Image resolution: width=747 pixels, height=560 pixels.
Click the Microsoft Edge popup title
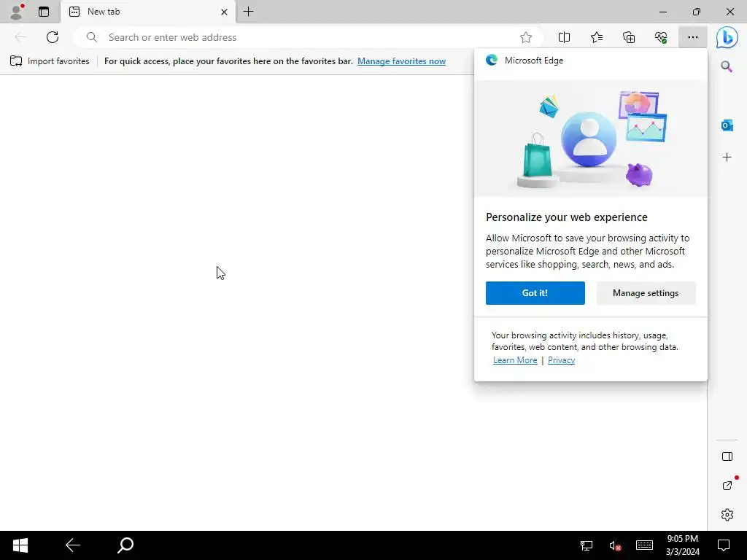[533, 61]
